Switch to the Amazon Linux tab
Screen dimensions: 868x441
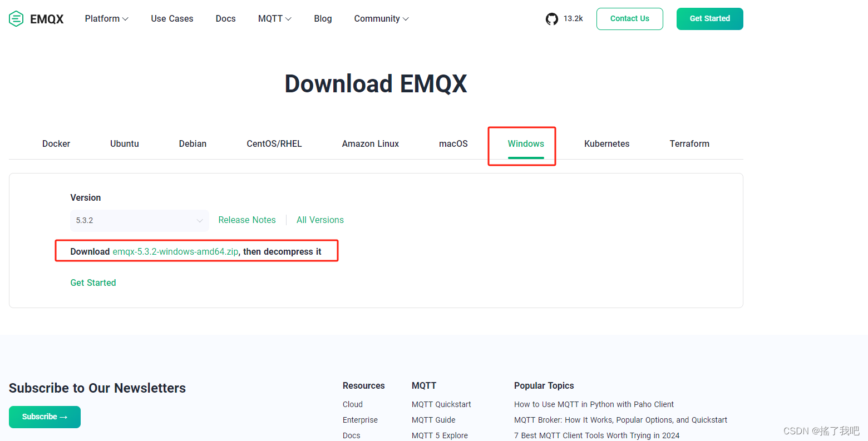click(x=371, y=143)
